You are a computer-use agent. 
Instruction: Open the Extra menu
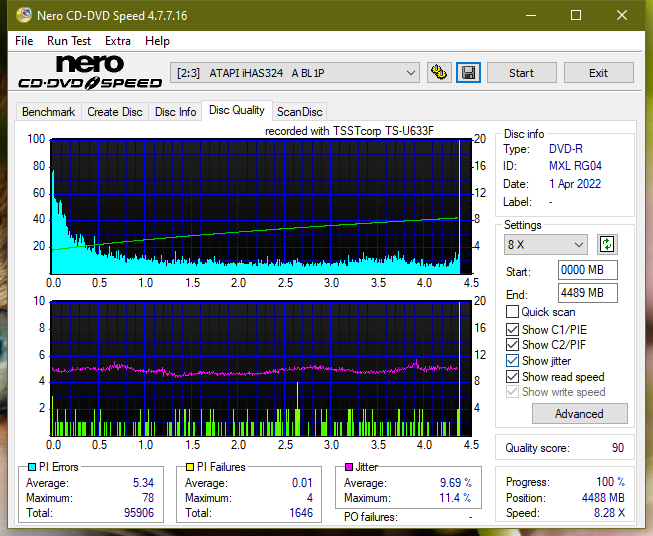(118, 41)
